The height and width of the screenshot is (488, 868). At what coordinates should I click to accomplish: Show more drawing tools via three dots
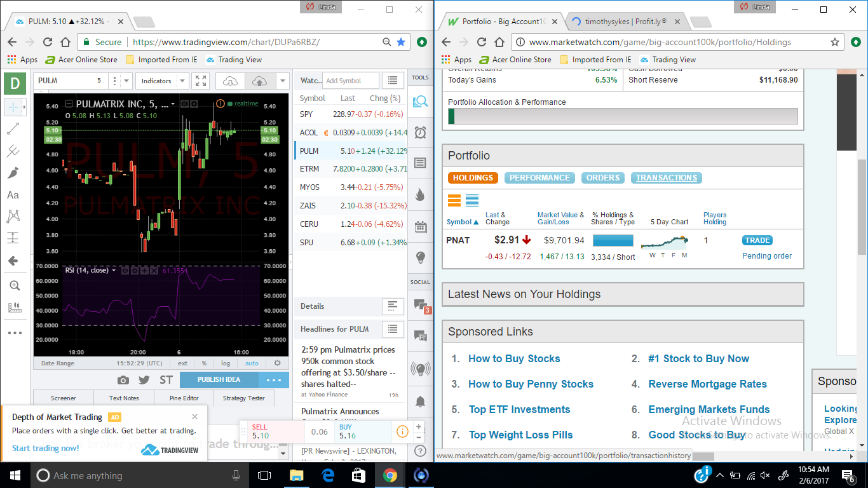14,332
